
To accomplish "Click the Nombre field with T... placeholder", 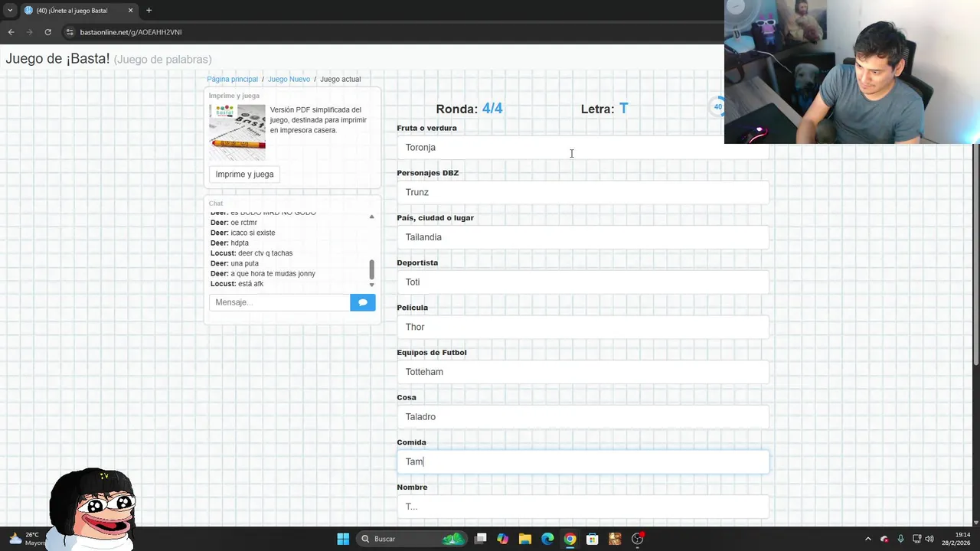I will tap(583, 507).
